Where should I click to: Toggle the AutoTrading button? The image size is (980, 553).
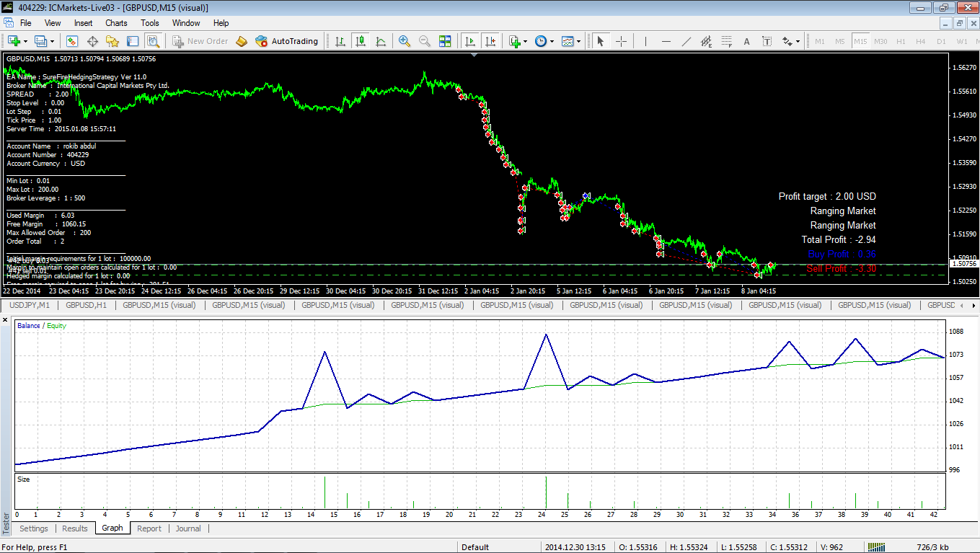pos(287,41)
